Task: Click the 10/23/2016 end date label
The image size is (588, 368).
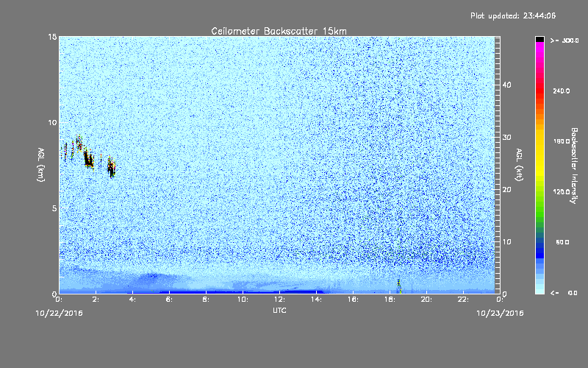Action: click(x=500, y=314)
